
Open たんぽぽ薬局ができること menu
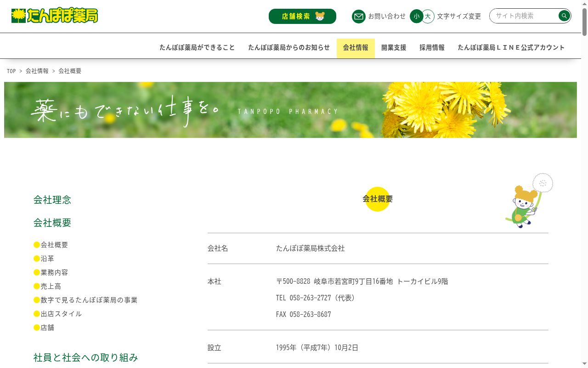click(x=197, y=47)
